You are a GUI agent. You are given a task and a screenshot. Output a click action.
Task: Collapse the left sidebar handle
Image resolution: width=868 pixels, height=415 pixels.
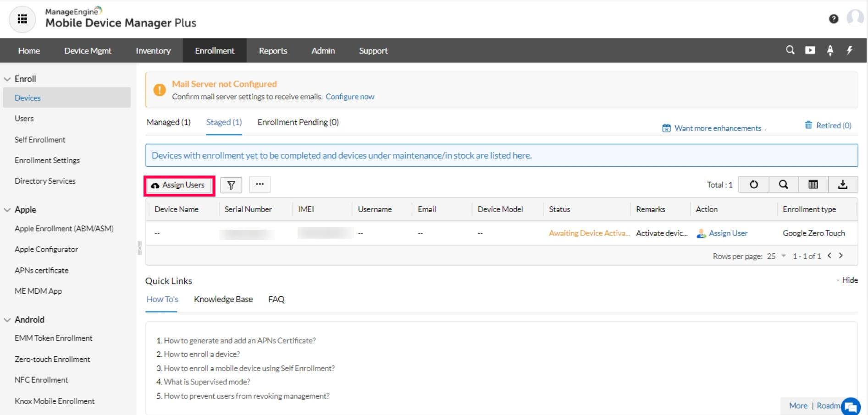[x=139, y=248]
